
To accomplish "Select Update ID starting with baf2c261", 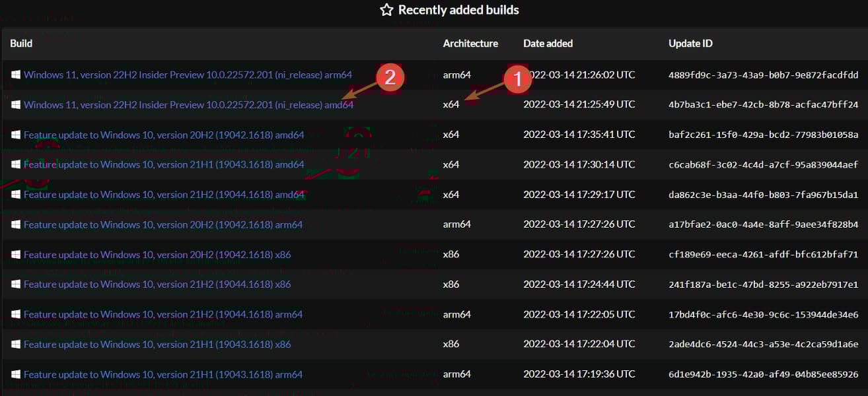I will [x=764, y=135].
